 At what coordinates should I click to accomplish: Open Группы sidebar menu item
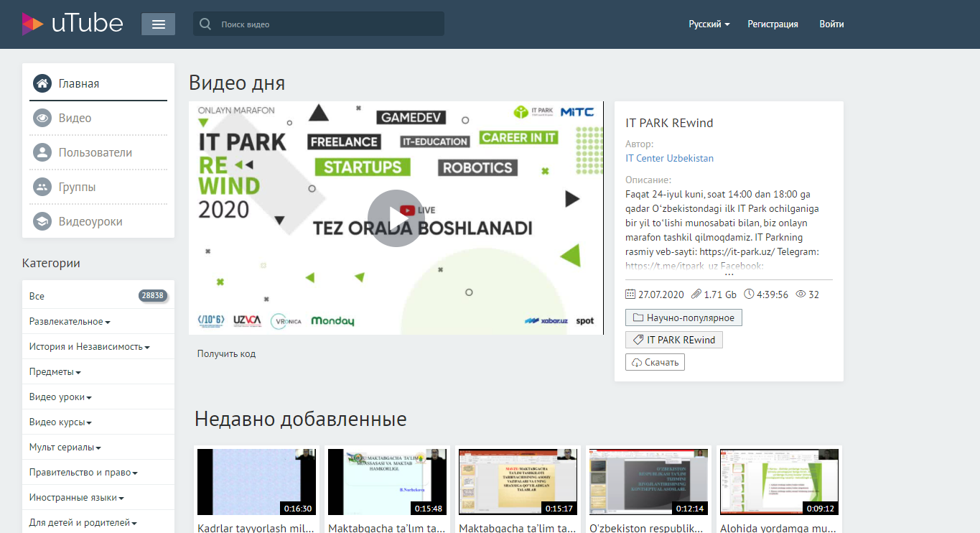coord(100,187)
